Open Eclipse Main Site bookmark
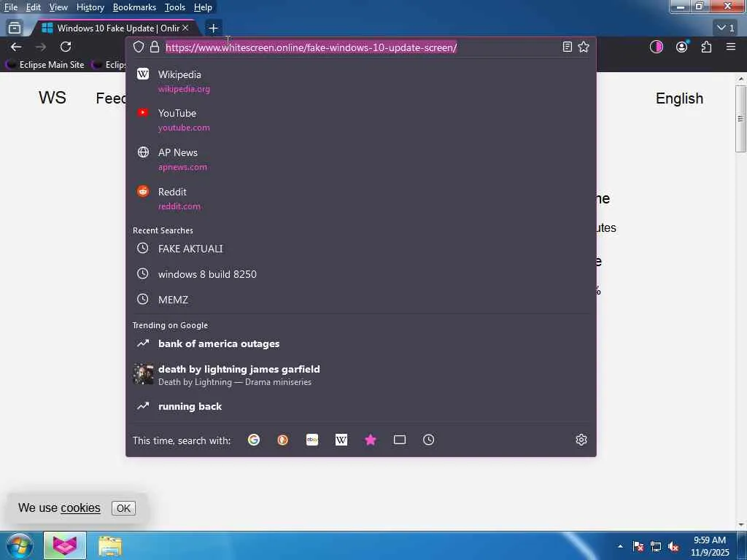This screenshot has height=560, width=747. 46,65
